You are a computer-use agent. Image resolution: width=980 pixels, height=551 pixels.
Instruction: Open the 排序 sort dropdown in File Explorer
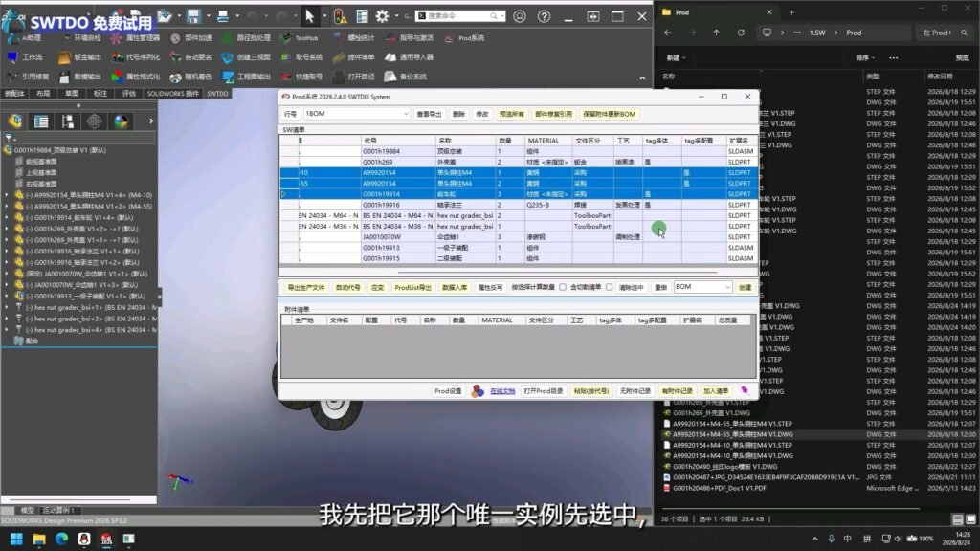865,57
